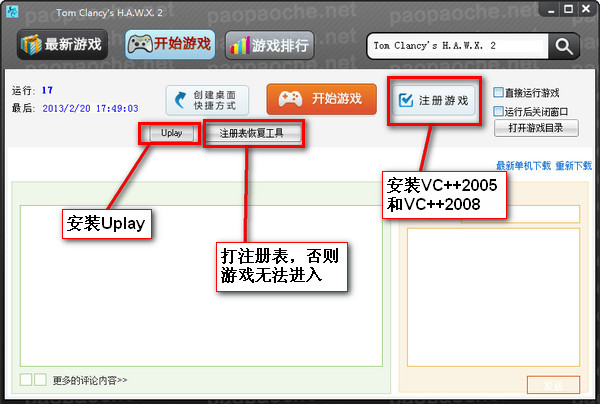Open the 游戏排行 ranking tab
The height and width of the screenshot is (404, 600).
click(270, 46)
